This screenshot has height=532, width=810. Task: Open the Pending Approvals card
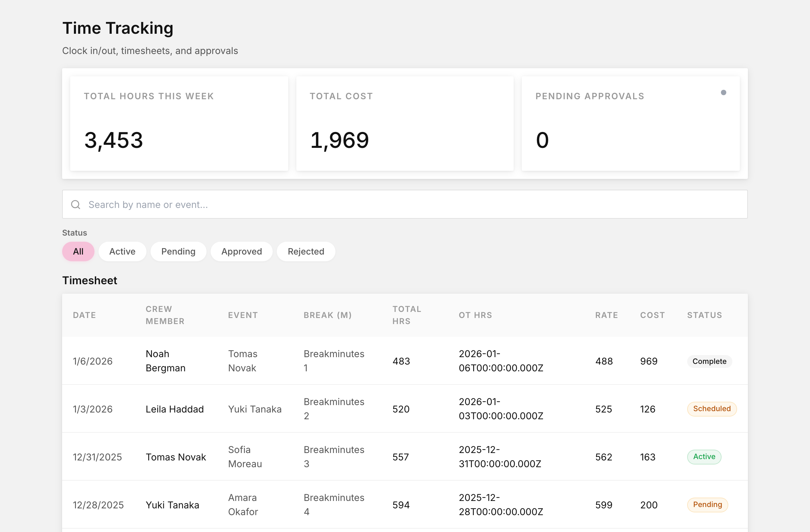(631, 124)
